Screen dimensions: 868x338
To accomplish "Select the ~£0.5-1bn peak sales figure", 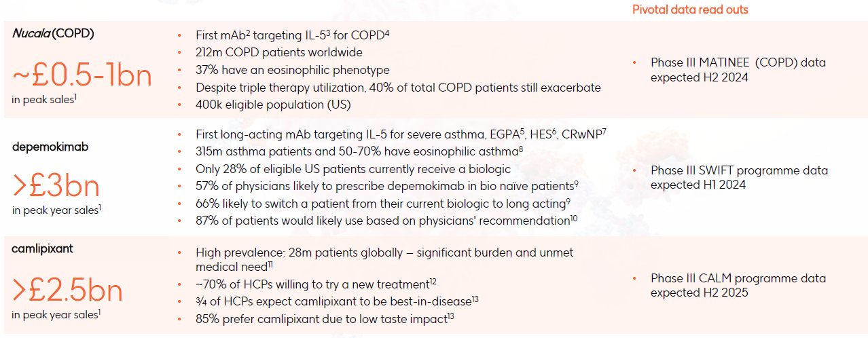I will click(82, 75).
